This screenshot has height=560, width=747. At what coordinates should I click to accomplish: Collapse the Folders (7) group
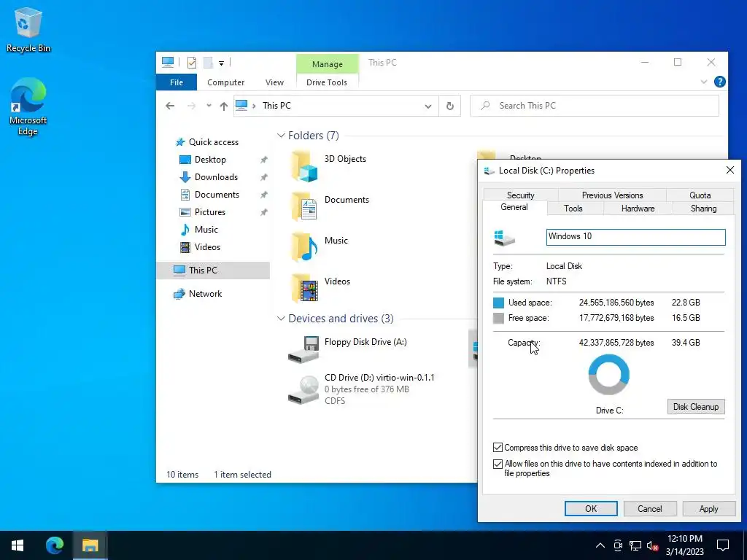pos(281,136)
